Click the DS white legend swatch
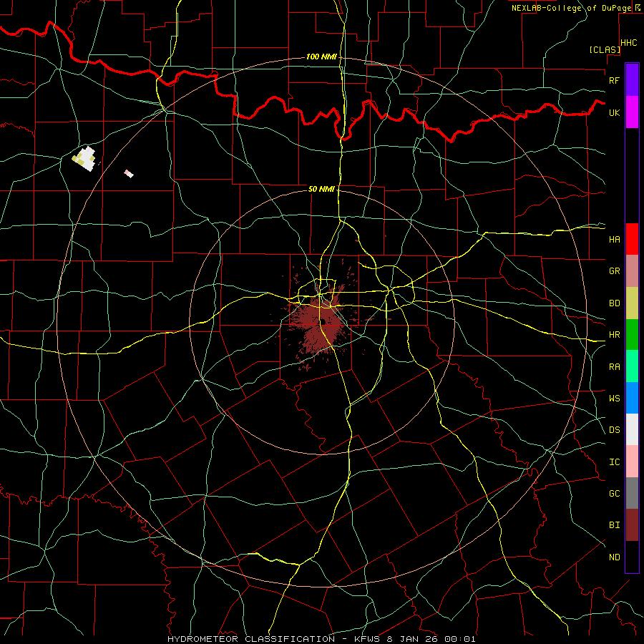Viewport: 644px width, 644px height. (632, 429)
